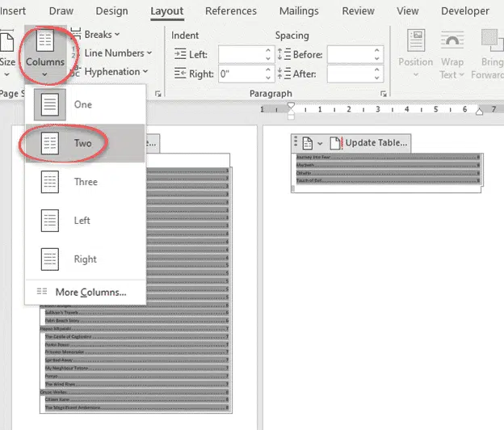Click the Columns icon above its label

[x=45, y=40]
